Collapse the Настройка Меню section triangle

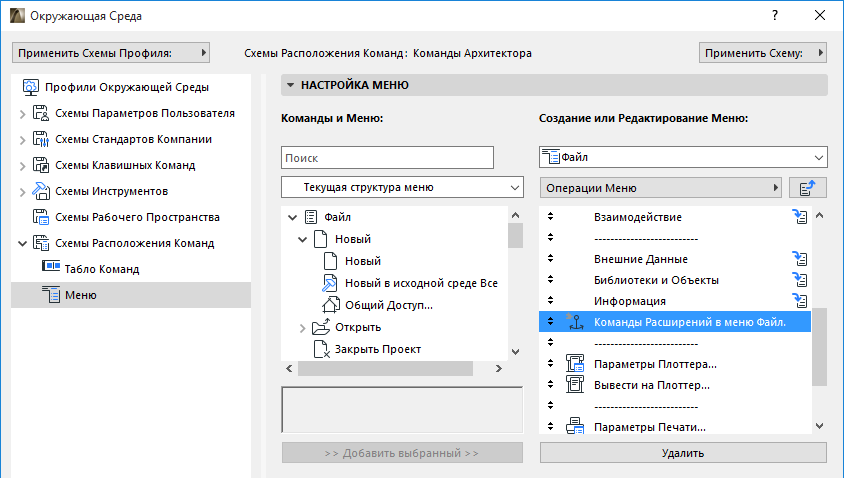pyautogui.click(x=290, y=86)
